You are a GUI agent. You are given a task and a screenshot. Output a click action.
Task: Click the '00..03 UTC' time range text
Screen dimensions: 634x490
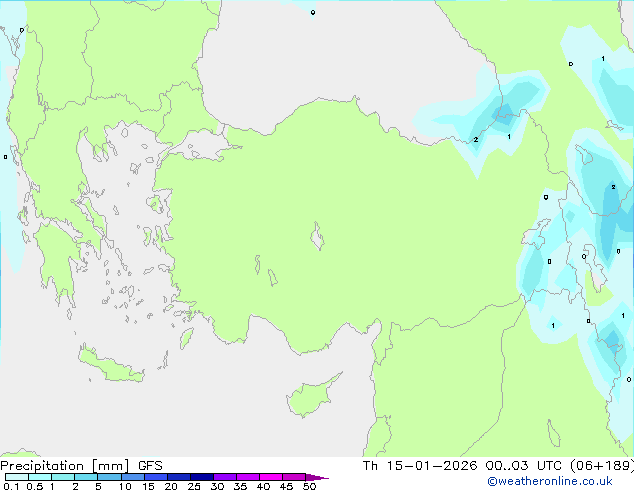tap(522, 466)
